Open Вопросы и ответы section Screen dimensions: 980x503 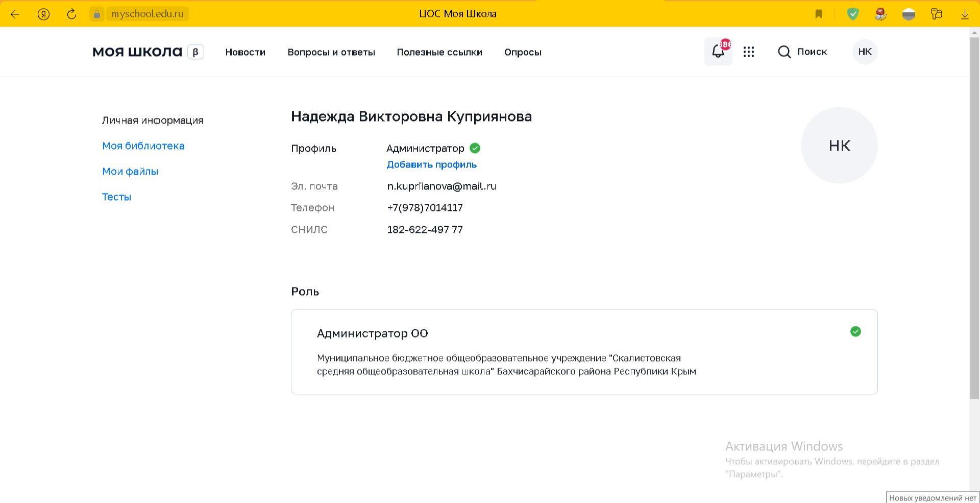point(331,52)
